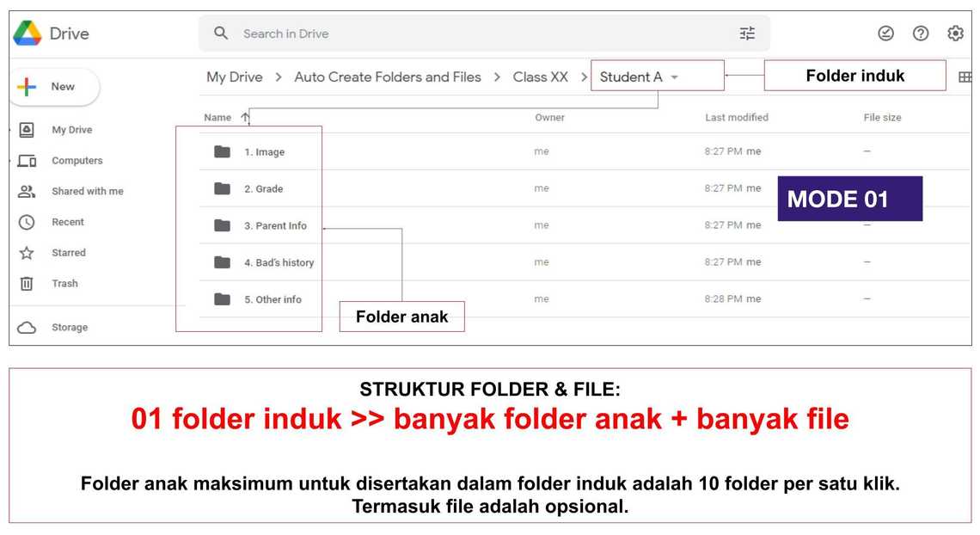The image size is (980, 535).
Task: Click the Google Drive logo
Action: point(28,34)
